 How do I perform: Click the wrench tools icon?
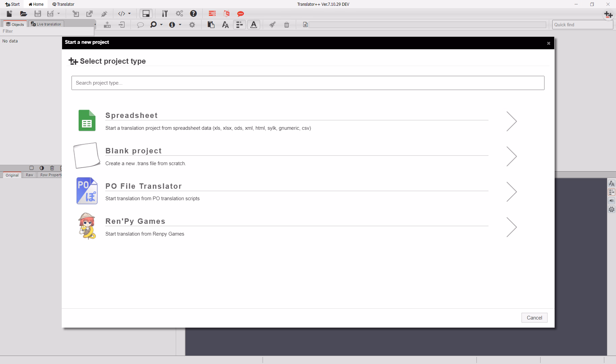tap(165, 14)
